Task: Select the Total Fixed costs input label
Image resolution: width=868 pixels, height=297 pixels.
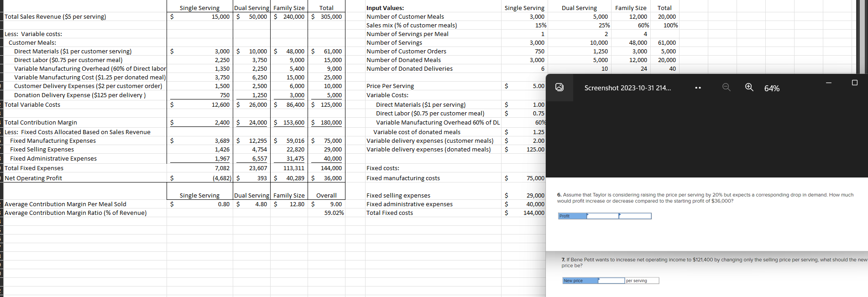Action: (x=389, y=213)
